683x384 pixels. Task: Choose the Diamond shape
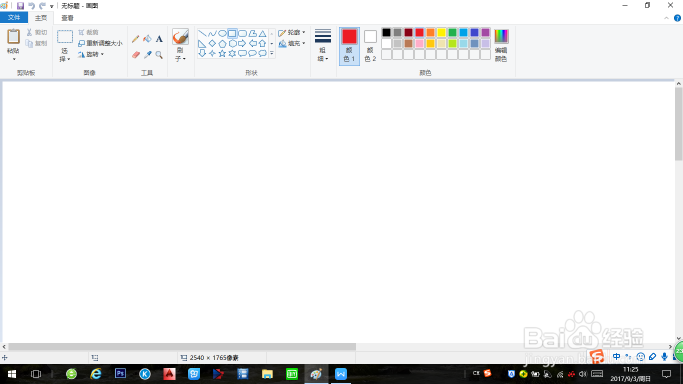click(212, 44)
